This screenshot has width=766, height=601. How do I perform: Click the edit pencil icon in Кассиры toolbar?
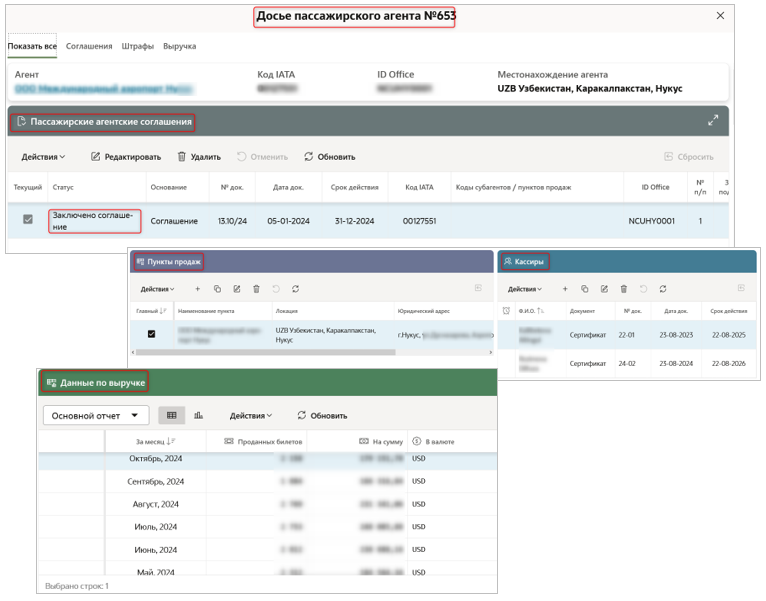tap(604, 289)
